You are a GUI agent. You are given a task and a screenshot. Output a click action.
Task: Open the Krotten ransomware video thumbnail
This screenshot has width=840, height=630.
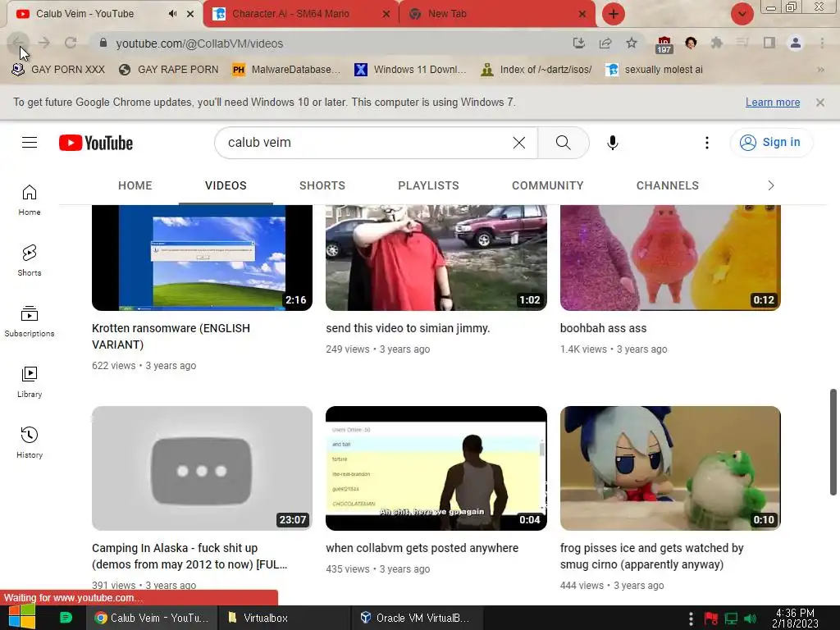point(202,258)
